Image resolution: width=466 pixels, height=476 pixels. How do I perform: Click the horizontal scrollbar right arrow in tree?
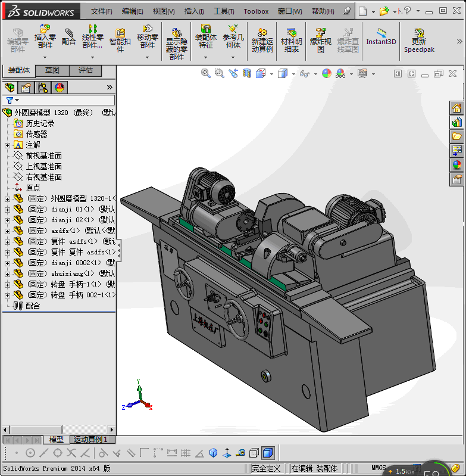pyautogui.click(x=111, y=430)
